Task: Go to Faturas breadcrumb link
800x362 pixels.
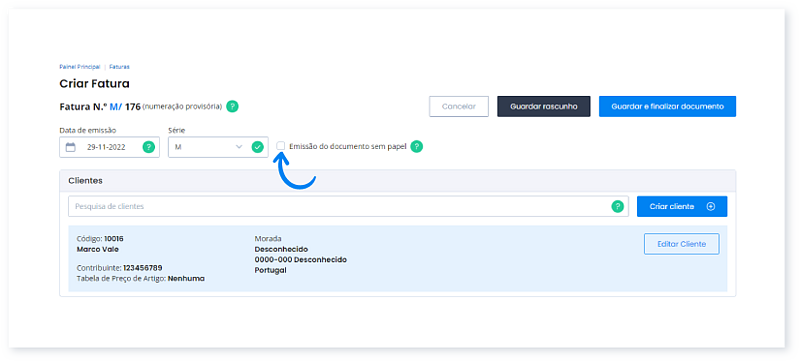Action: coord(119,67)
